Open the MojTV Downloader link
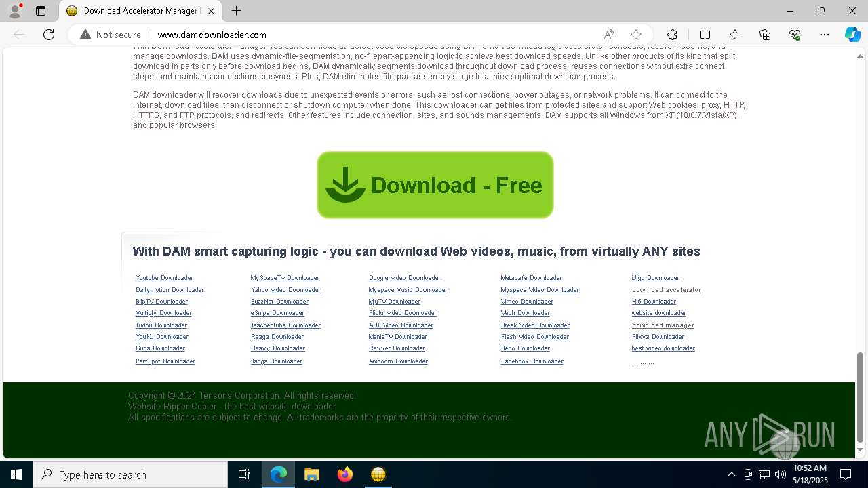The width and height of the screenshot is (868, 488). [x=395, y=302]
